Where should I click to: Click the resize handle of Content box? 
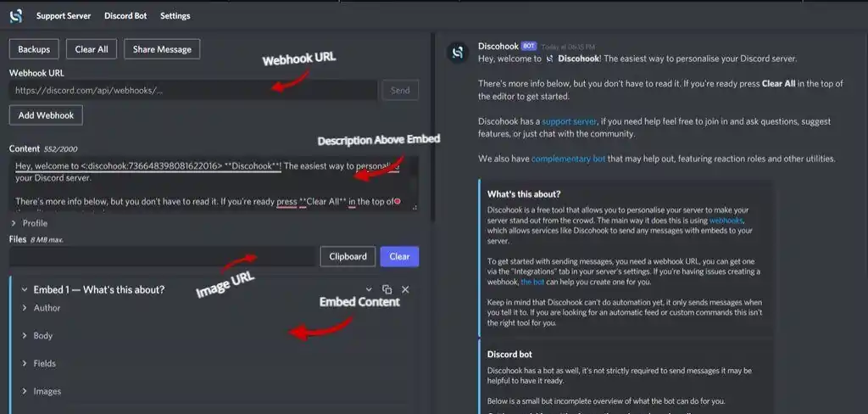[415, 207]
